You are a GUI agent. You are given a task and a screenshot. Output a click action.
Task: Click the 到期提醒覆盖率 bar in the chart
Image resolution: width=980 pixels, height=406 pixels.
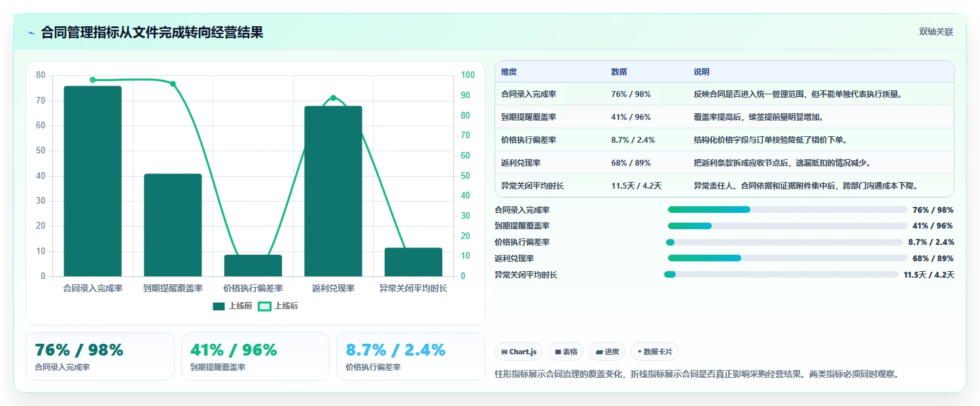point(173,225)
